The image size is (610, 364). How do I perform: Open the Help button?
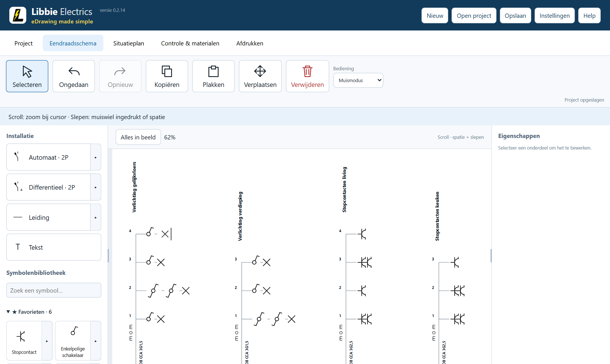[x=589, y=16]
